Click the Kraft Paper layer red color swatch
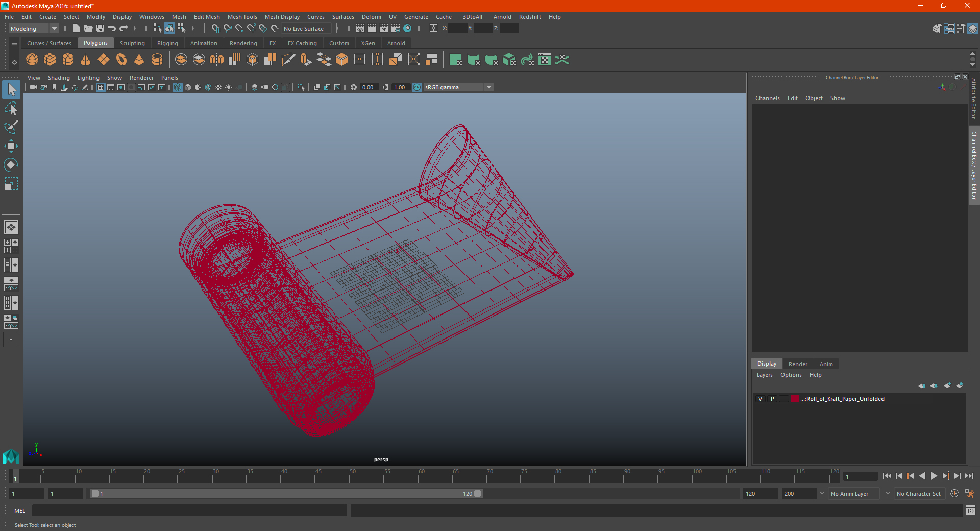The image size is (980, 531). 795,399
